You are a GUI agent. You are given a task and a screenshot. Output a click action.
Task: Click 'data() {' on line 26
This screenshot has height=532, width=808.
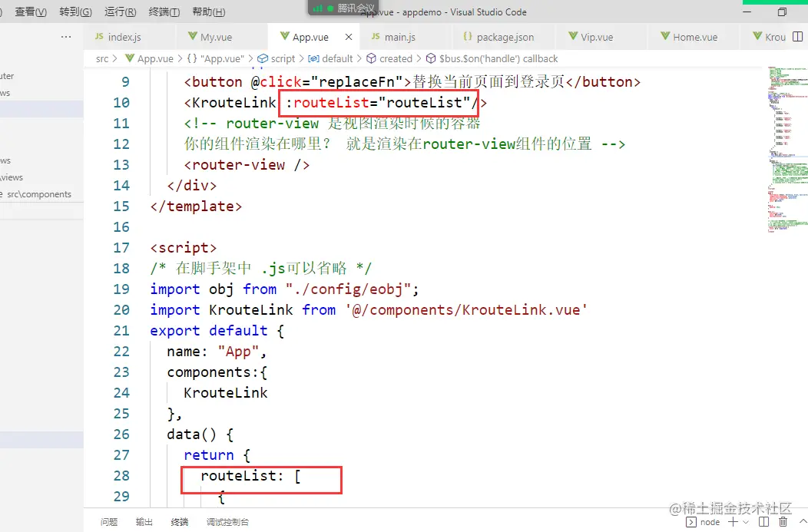[x=200, y=435]
